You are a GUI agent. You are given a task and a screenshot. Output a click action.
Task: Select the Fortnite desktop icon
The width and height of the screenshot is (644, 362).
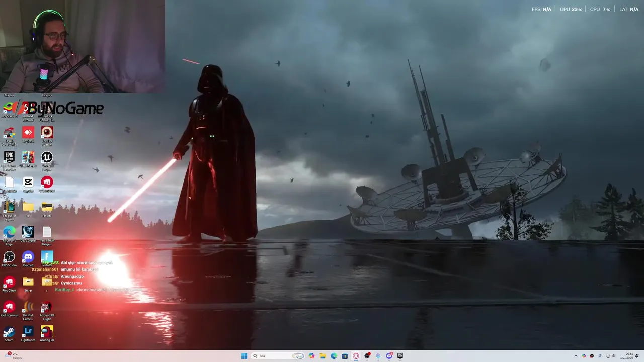(47, 259)
